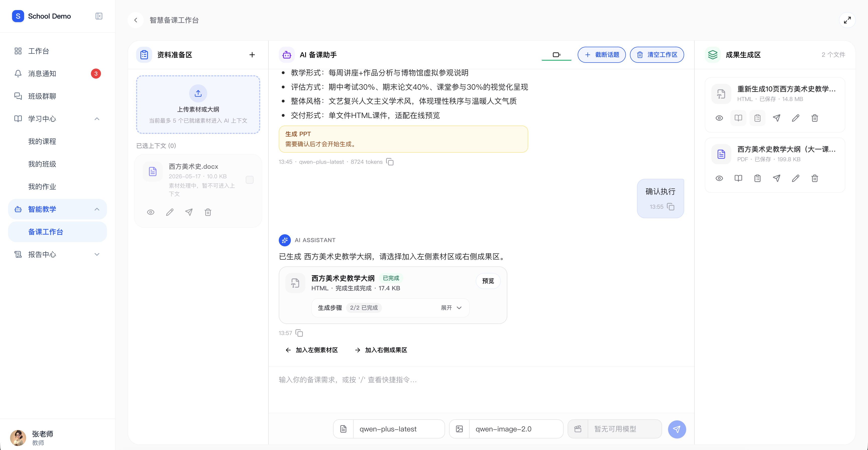Click the upload icon in 上传素材或大纲 box
868x450 pixels.
198,93
